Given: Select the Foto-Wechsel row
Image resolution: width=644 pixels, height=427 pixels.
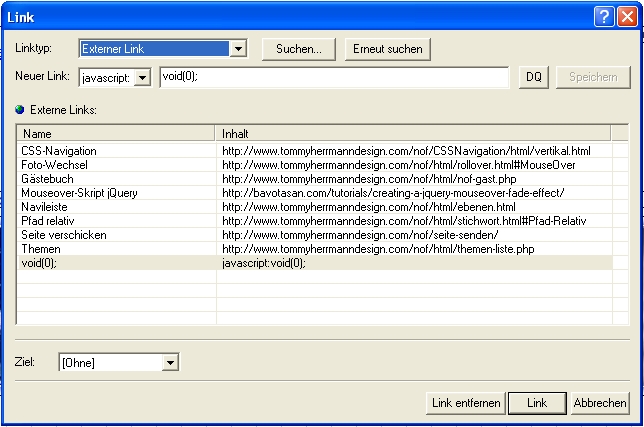Looking at the screenshot, I should coord(51,165).
